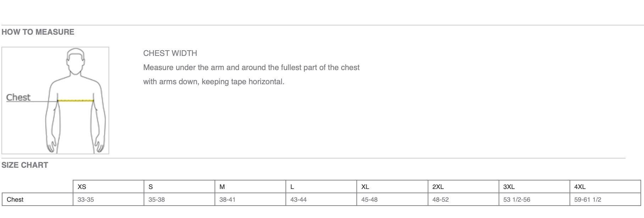Click the HOW TO MEASURE heading
The image size is (644, 218).
coord(38,32)
